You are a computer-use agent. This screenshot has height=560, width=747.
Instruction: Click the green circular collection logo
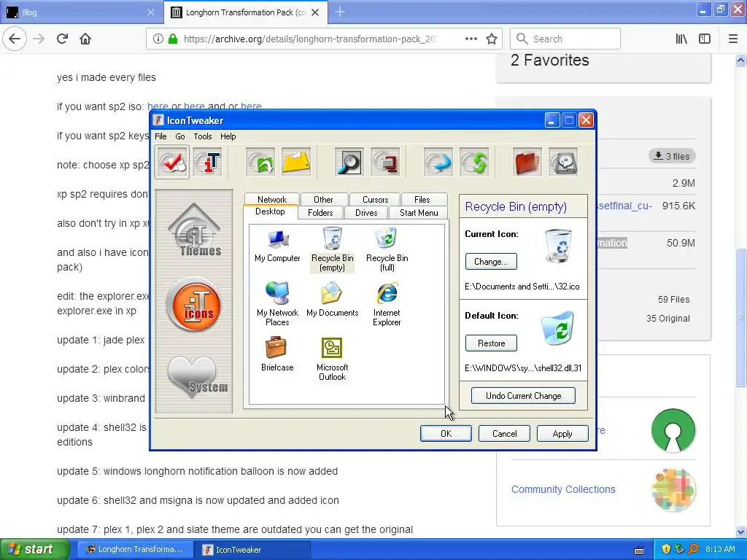[673, 430]
